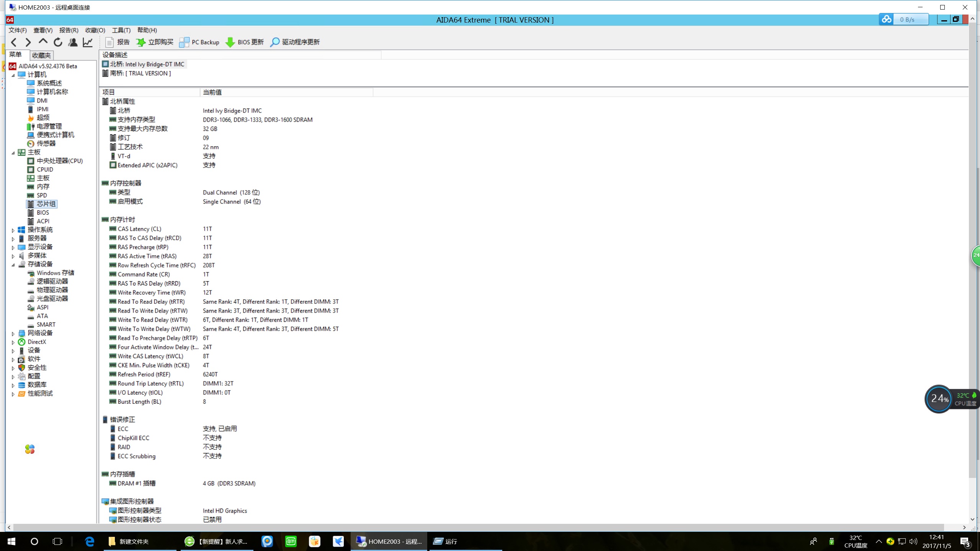Select 传感器 in the tree
Image resolution: width=980 pixels, height=551 pixels.
click(x=46, y=143)
